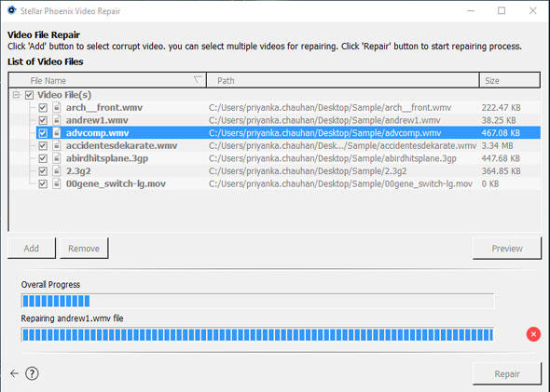The width and height of the screenshot is (550, 392).
Task: Open help via question mark icon
Action: 32,373
